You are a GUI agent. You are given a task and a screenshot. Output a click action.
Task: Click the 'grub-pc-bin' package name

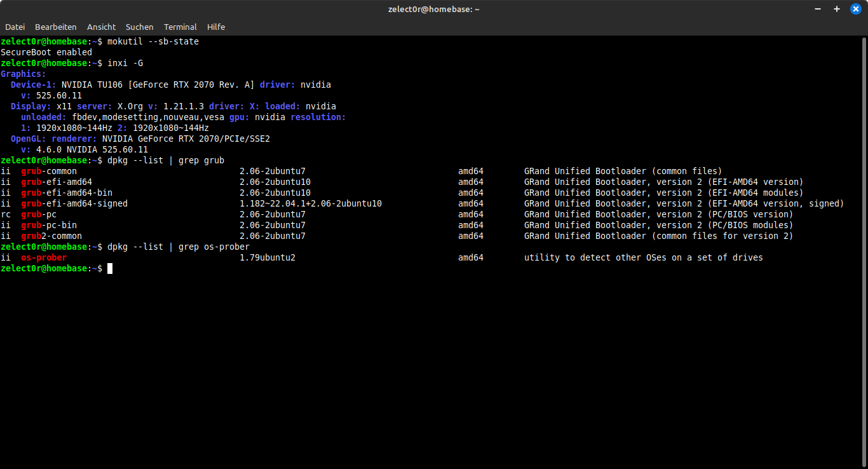tap(49, 225)
